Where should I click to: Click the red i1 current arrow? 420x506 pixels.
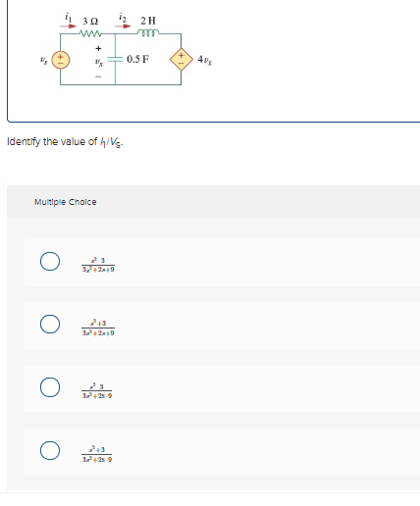point(69,25)
